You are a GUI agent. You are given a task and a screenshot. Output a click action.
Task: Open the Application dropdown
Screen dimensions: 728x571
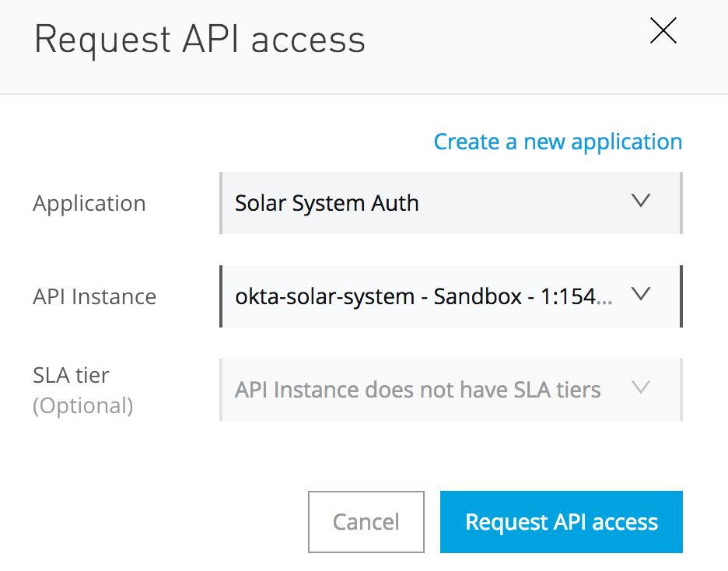point(451,203)
